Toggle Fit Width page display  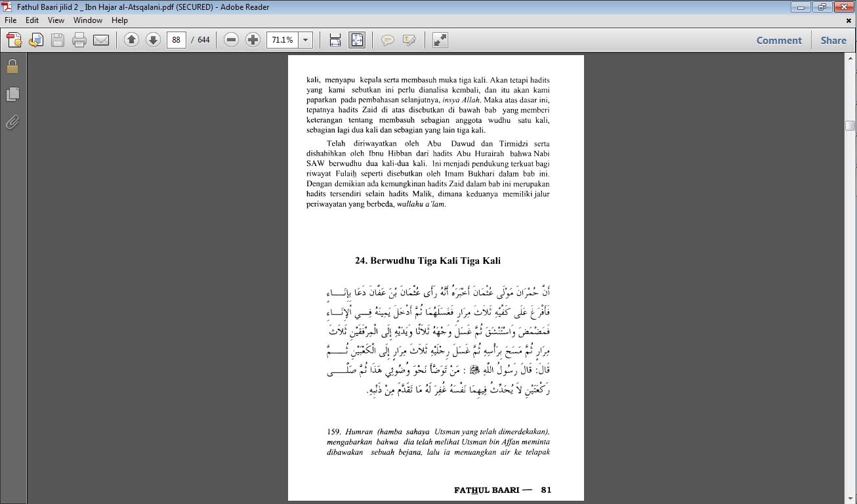pyautogui.click(x=334, y=39)
